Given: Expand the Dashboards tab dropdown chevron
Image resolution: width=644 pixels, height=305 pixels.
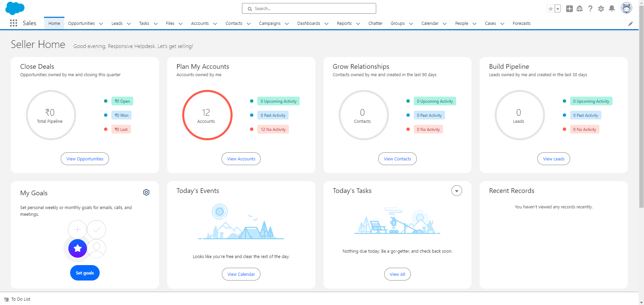Looking at the screenshot, I should click(x=327, y=23).
